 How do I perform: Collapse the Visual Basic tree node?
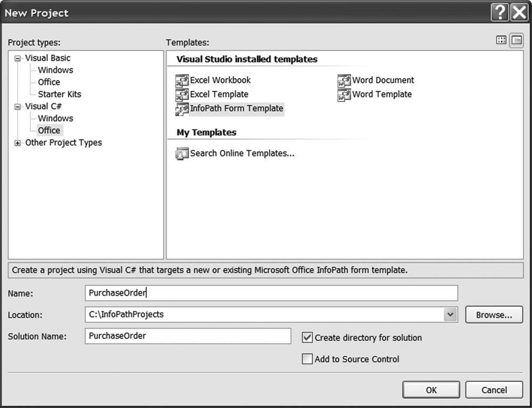18,59
